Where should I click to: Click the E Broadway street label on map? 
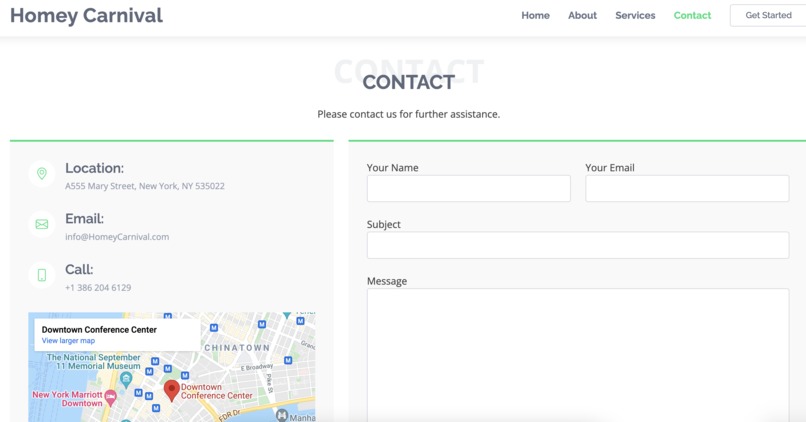click(257, 367)
